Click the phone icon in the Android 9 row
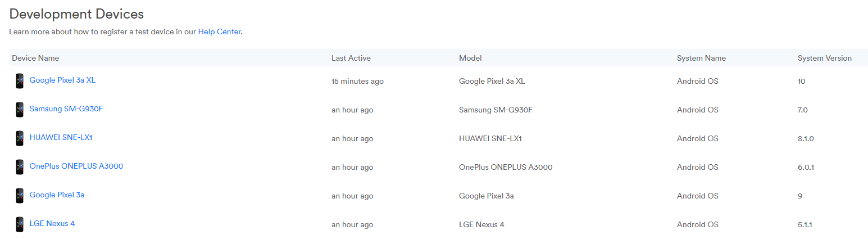868x239 pixels. [20, 196]
